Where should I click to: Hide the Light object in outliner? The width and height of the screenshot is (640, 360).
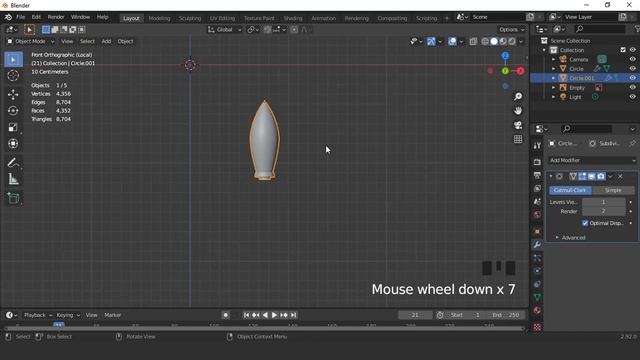pyautogui.click(x=632, y=97)
